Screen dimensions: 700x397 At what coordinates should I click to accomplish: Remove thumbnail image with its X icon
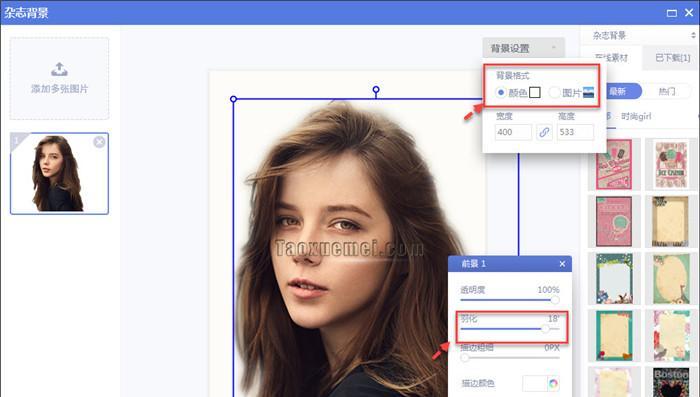99,142
